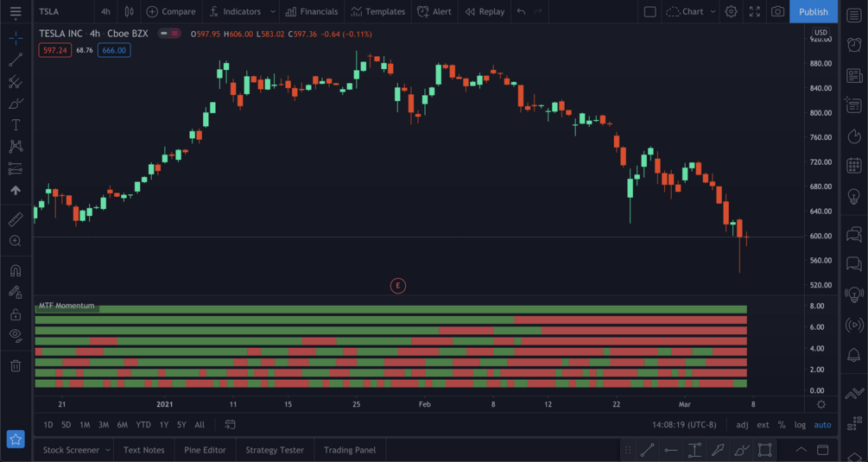Click the blue favorites star button
868x462 pixels.
coord(16,440)
